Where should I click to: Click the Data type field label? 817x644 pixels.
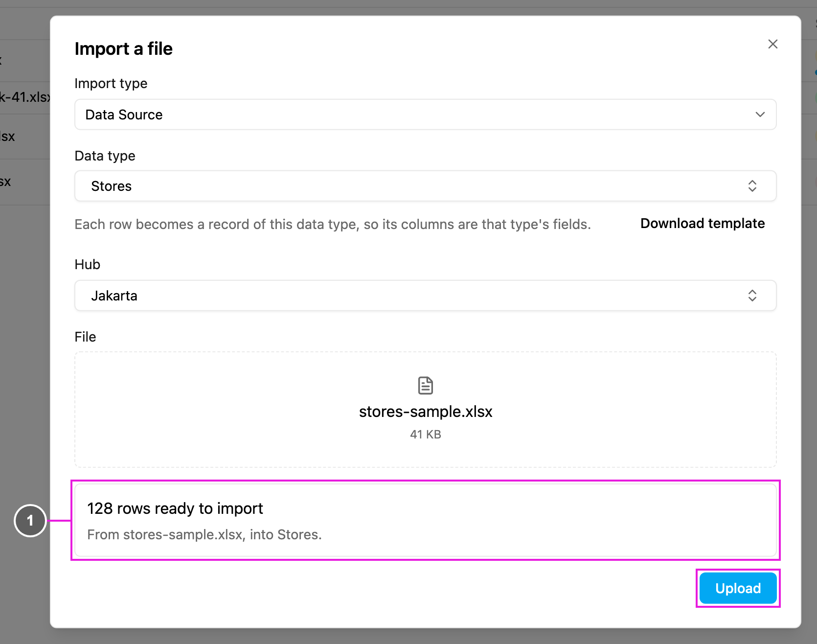[x=105, y=156]
